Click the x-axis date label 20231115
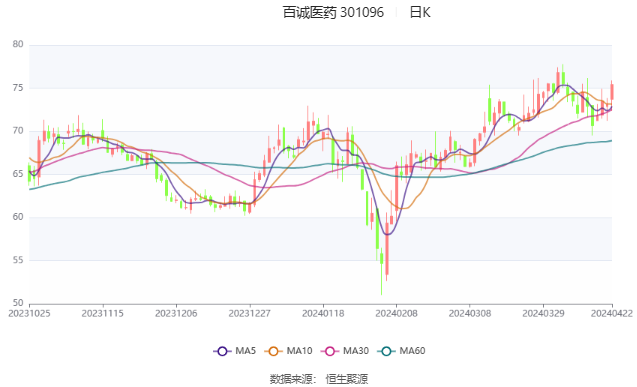Viewport: 637px width, 387px height. tap(102, 313)
